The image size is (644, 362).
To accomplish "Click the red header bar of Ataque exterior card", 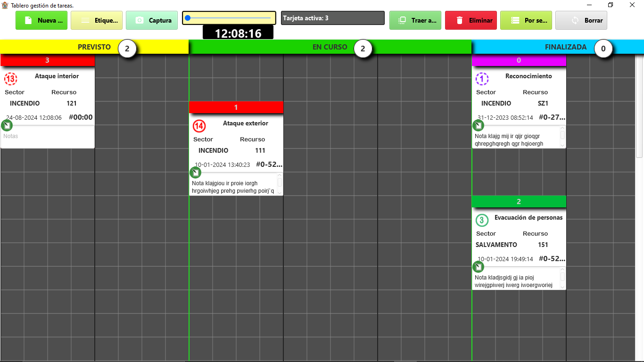I will [x=236, y=107].
